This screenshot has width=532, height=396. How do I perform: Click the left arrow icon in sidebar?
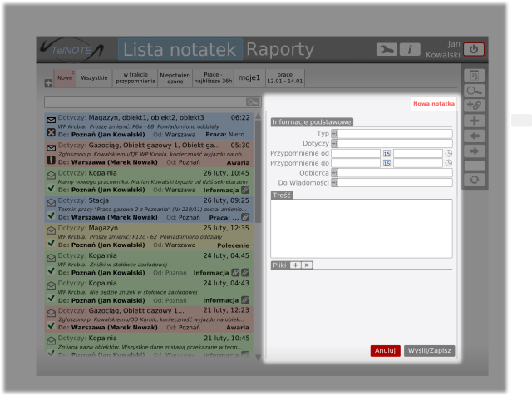pyautogui.click(x=475, y=136)
